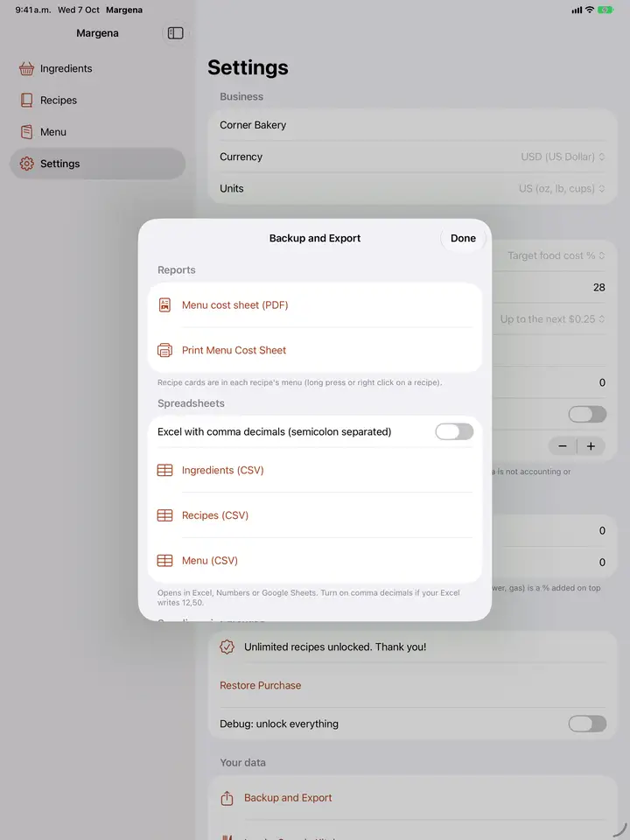
Task: Export Recipes (CSV)
Action: [x=315, y=515]
